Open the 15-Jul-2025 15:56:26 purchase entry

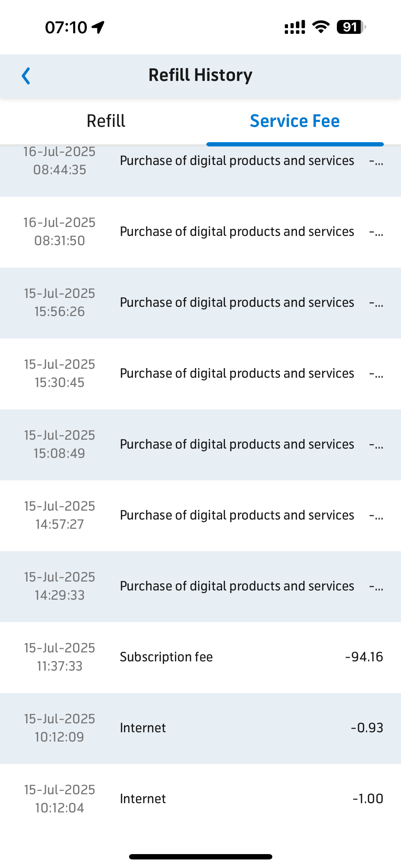pos(200,303)
